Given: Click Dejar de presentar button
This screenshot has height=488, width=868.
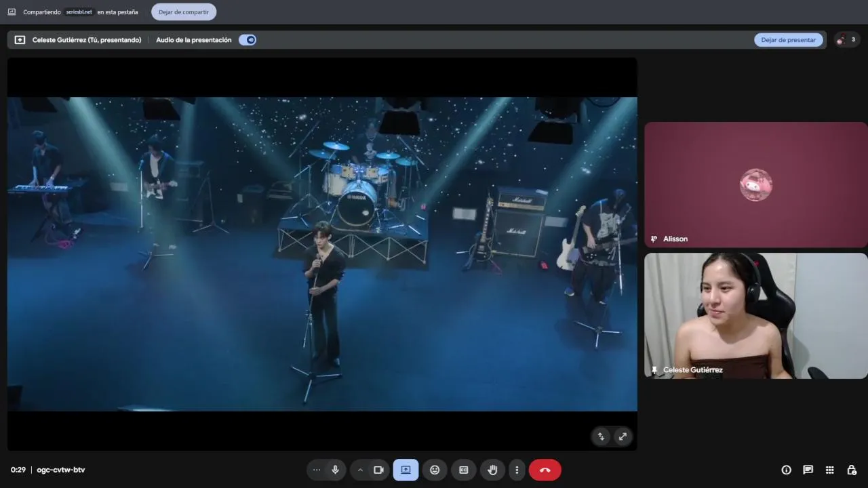Looking at the screenshot, I should [788, 40].
